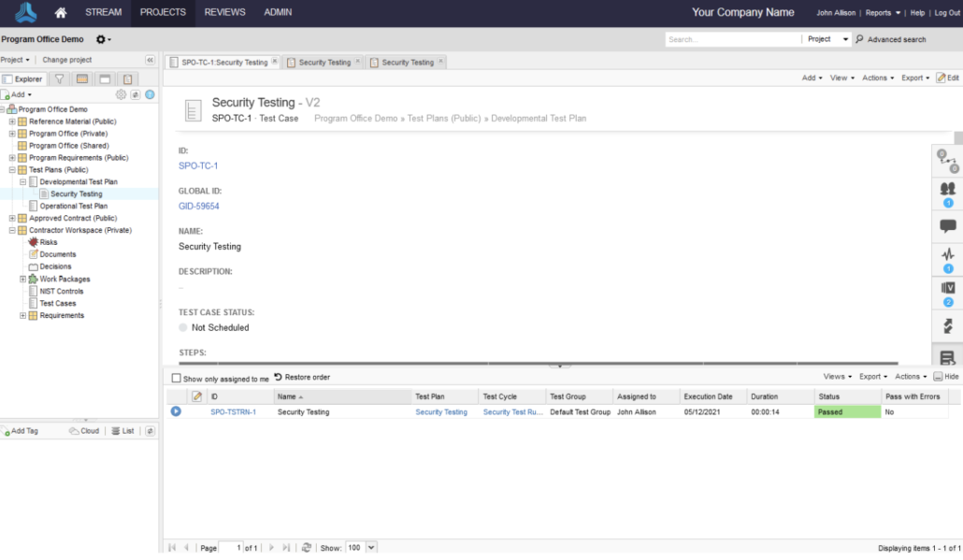Select the filter icon in Explorer toolbar

[x=58, y=79]
